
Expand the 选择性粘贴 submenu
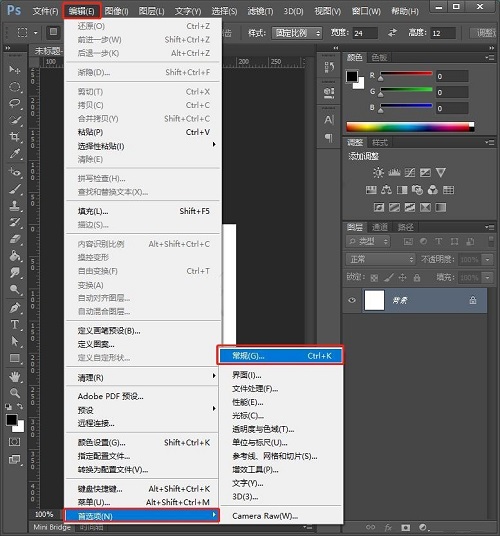coord(143,146)
